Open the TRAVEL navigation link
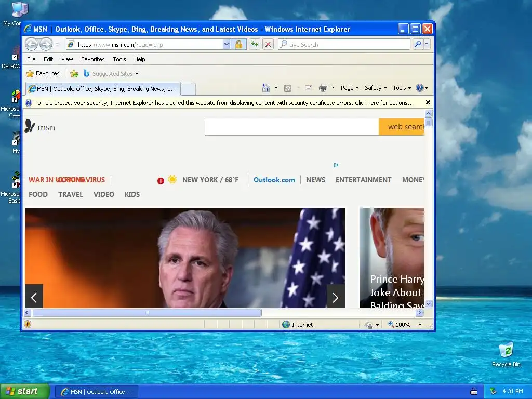The width and height of the screenshot is (532, 399). 71,194
